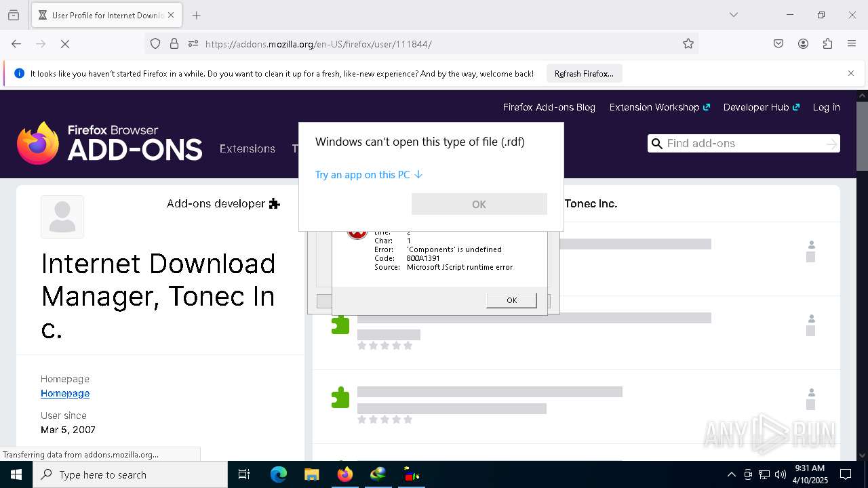868x488 pixels.
Task: Bookmark this page with the star
Action: [688, 44]
